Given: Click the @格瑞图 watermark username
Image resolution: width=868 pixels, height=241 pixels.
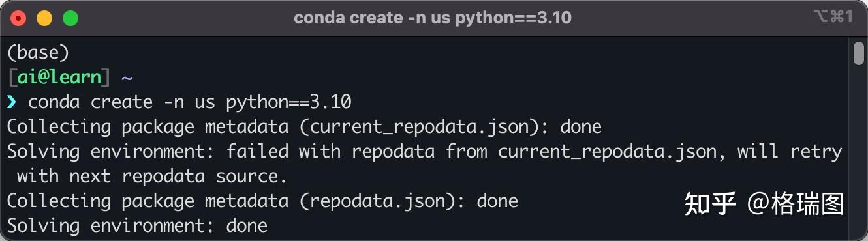Looking at the screenshot, I should coord(796,204).
